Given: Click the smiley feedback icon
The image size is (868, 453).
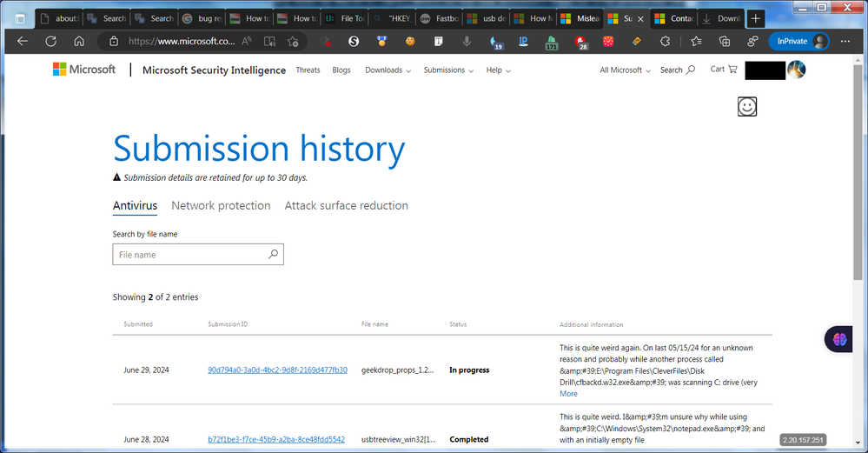Looking at the screenshot, I should coord(746,106).
